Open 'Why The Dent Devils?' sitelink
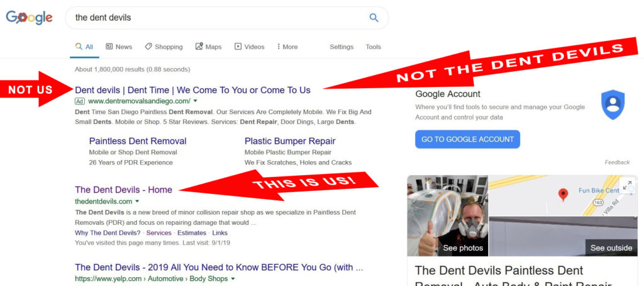The width and height of the screenshot is (644, 286). click(x=108, y=233)
